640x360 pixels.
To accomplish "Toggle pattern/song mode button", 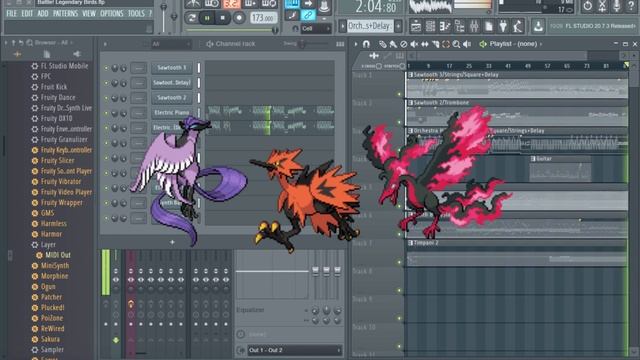I will click(191, 18).
